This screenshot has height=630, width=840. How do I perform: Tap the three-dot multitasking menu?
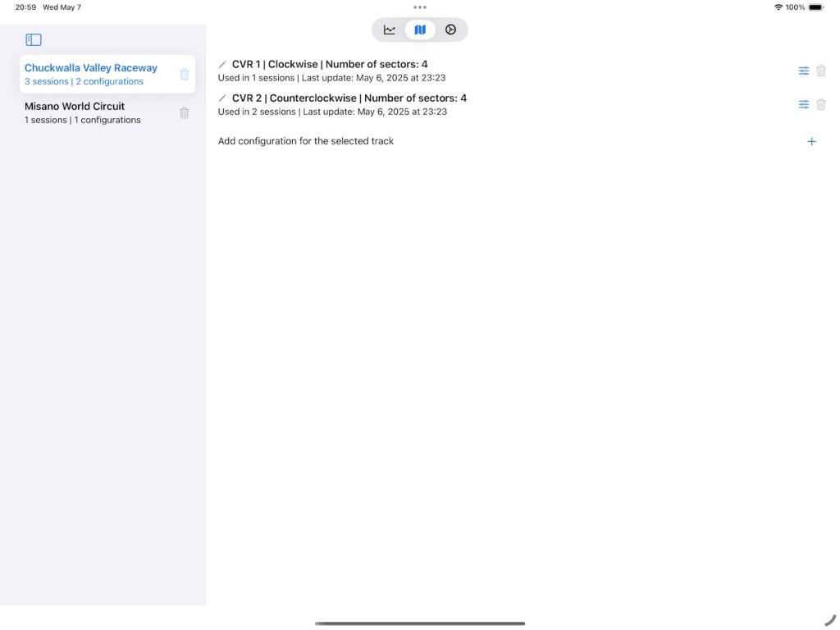click(x=420, y=7)
